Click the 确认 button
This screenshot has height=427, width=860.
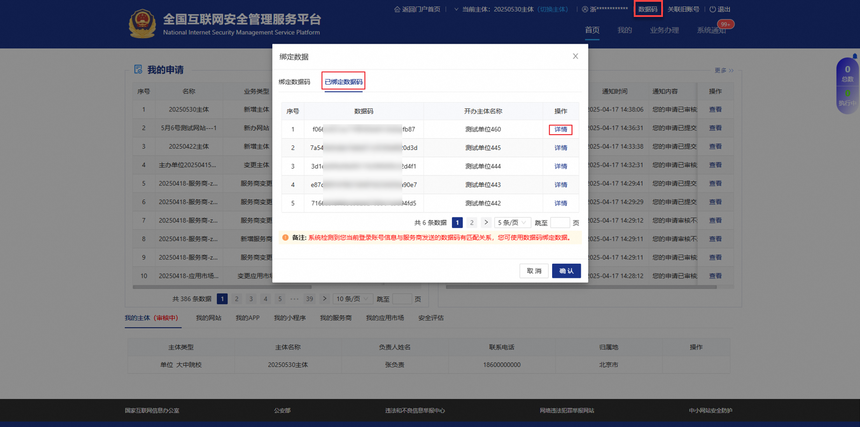click(566, 271)
